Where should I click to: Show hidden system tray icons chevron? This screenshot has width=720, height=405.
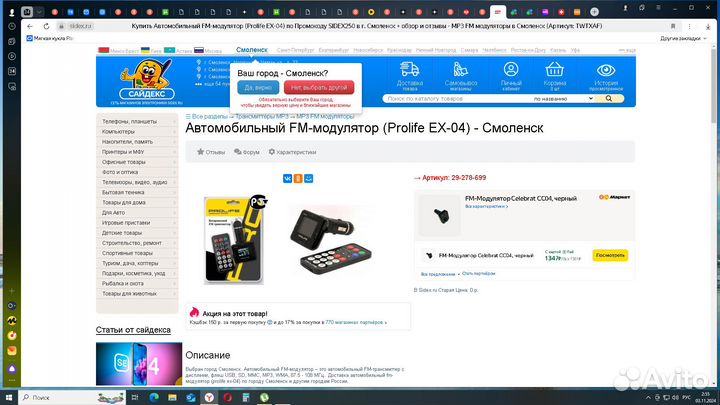648,397
